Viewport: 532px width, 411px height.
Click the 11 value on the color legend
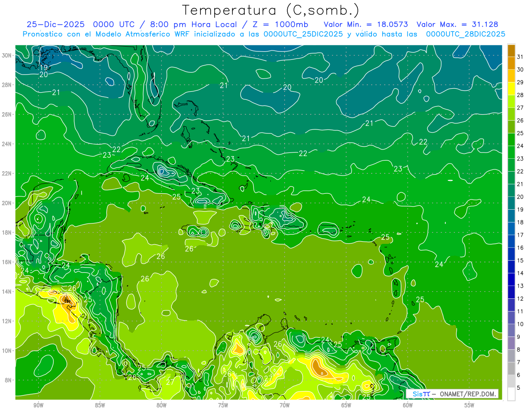pyautogui.click(x=520, y=311)
